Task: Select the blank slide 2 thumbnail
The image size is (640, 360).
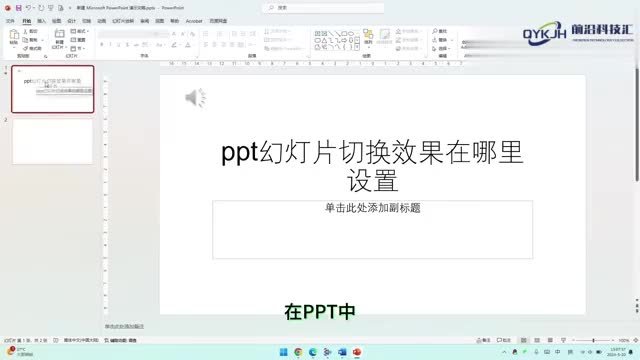Action: (x=53, y=141)
